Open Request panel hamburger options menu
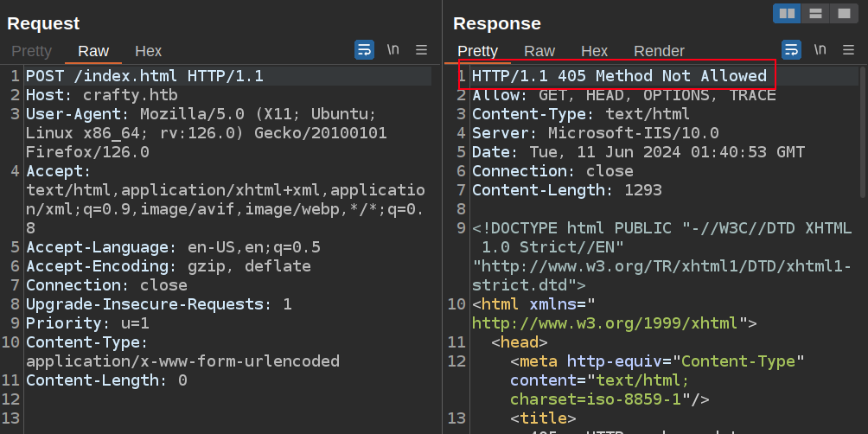 [422, 50]
